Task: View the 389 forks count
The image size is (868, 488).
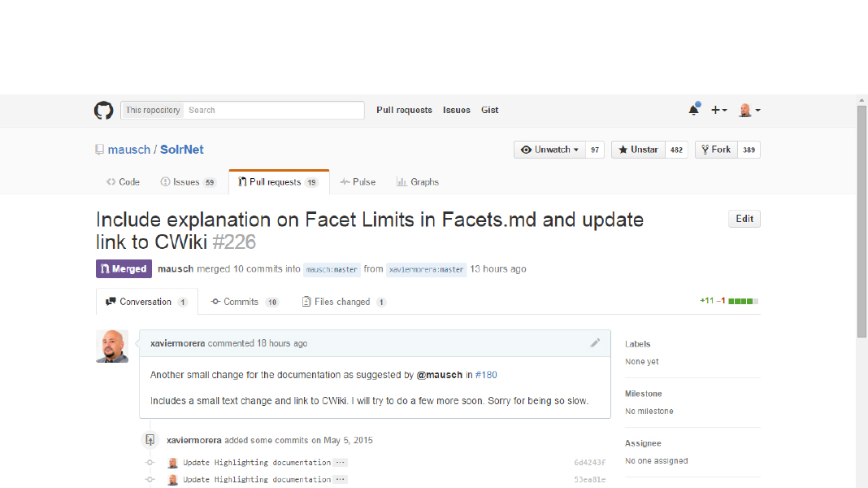Action: 749,150
